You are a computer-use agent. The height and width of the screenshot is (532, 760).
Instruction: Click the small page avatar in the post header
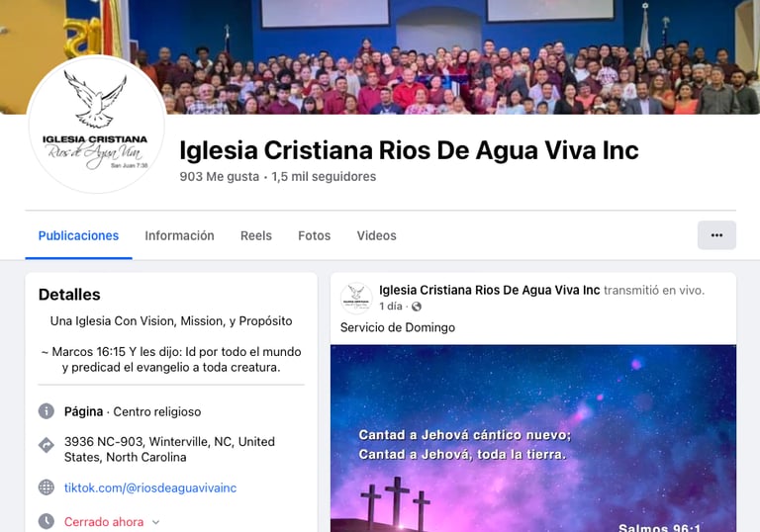point(356,298)
